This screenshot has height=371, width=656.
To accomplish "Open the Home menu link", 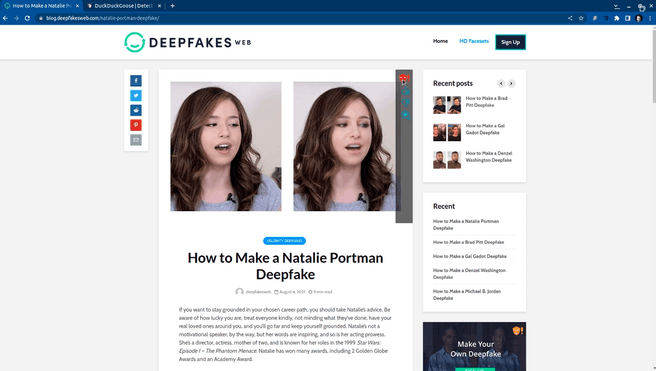I will [x=440, y=41].
